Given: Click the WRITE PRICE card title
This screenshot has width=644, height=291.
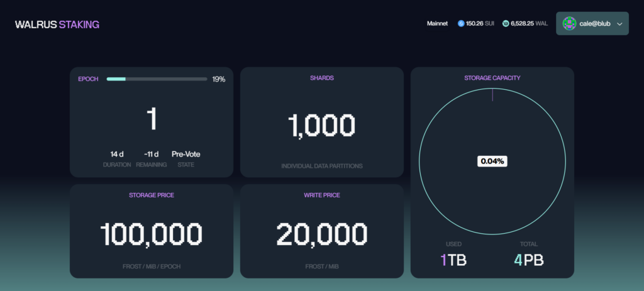Looking at the screenshot, I should point(322,195).
